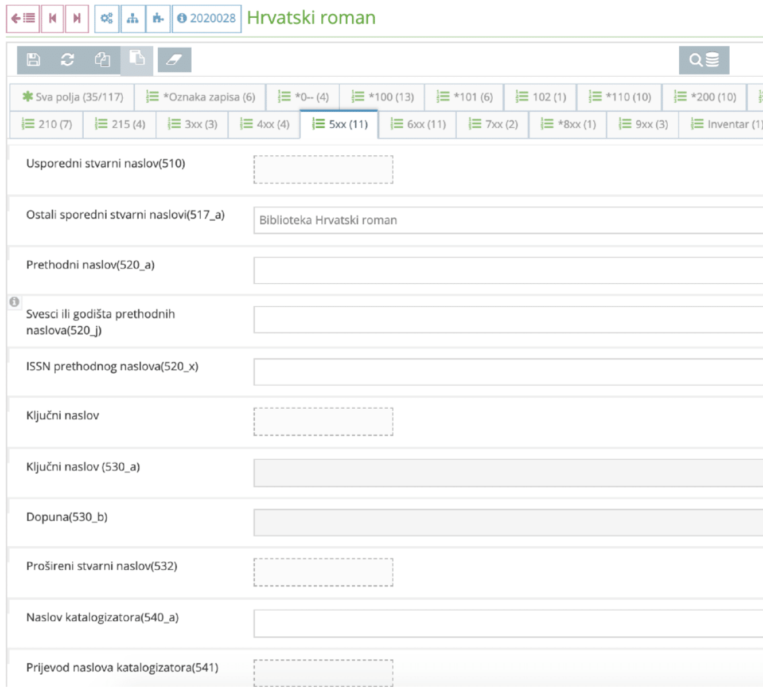
Task: Select the copy record icon
Action: pyautogui.click(x=102, y=59)
